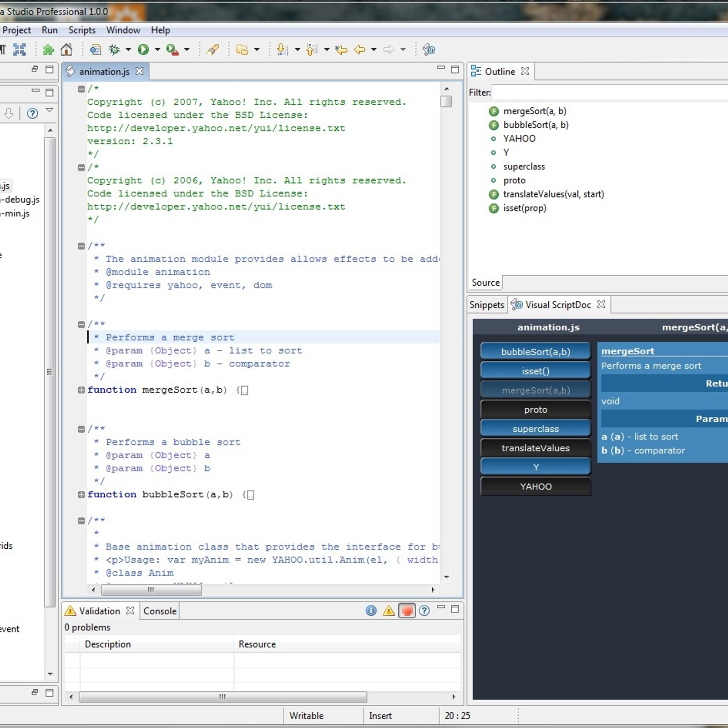Click the green plugin puzzle-piece icon
Image resolution: width=728 pixels, height=728 pixels.
tap(48, 50)
